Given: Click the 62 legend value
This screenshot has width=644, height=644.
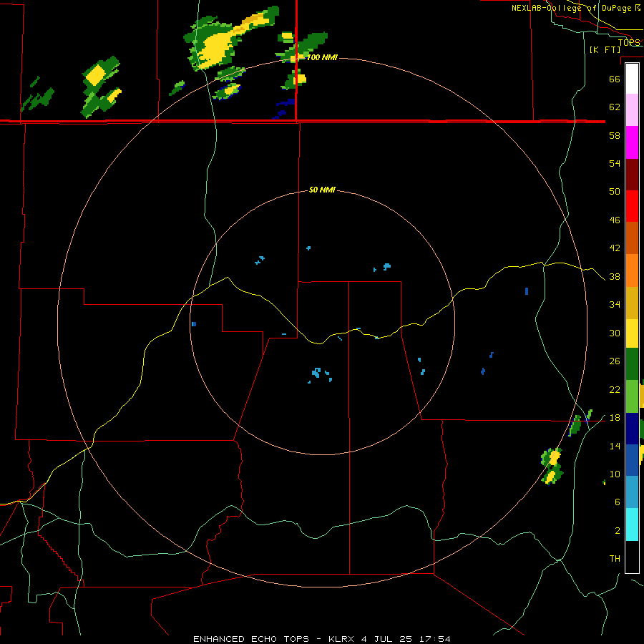Looking at the screenshot, I should (615, 107).
